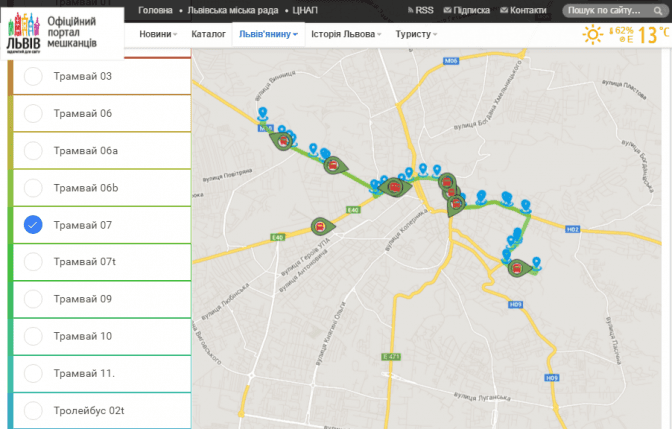Click the northwestern-most tram vehicle marker
This screenshot has width=672, height=429.
(x=283, y=142)
